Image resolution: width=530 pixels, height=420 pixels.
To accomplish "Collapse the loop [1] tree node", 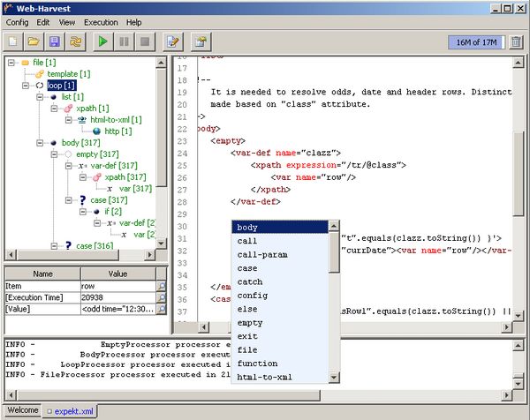I will pos(26,86).
